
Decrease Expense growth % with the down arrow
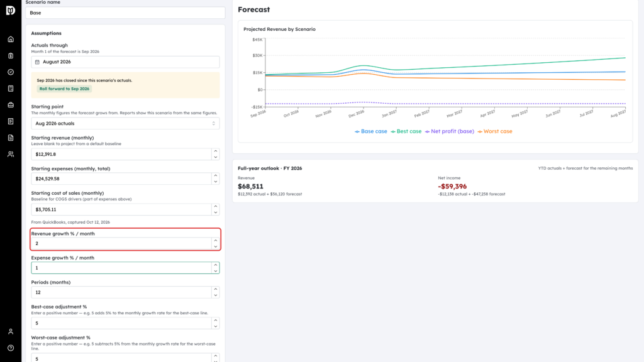tap(216, 271)
